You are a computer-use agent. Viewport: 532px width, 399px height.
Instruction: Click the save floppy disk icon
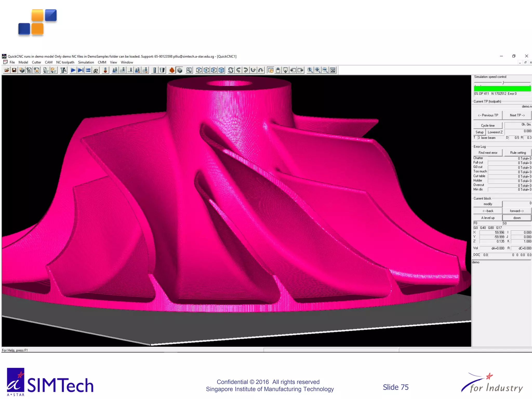point(14,70)
